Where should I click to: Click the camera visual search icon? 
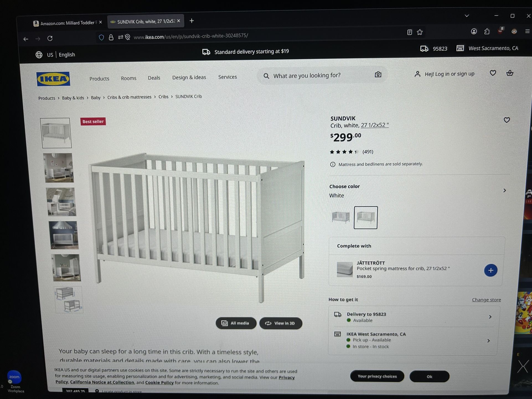click(x=378, y=74)
